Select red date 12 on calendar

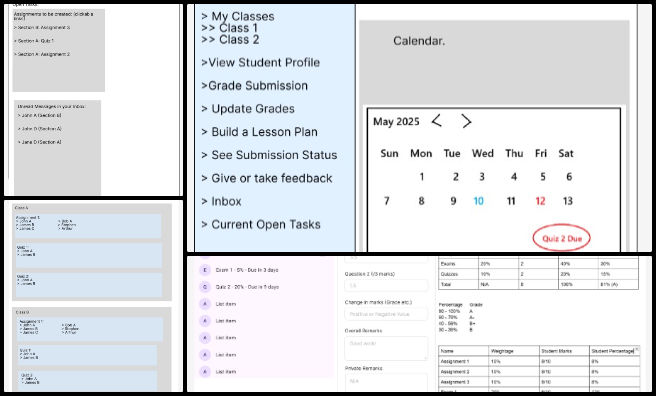[540, 201]
